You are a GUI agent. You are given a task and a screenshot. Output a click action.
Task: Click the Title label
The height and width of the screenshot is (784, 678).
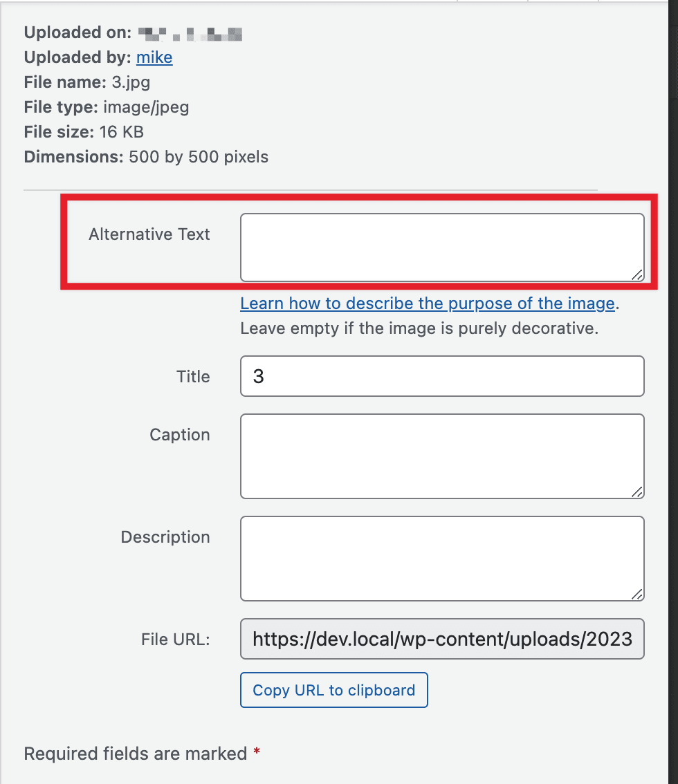[193, 376]
